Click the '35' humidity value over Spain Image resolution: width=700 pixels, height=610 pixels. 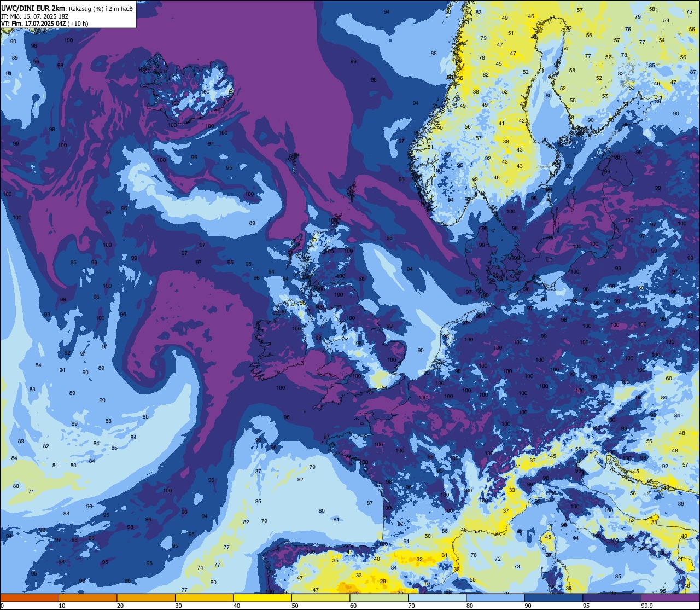(335, 560)
